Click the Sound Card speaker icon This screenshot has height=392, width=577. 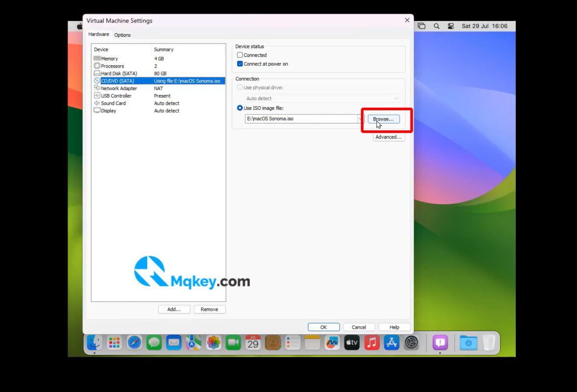[x=97, y=103]
